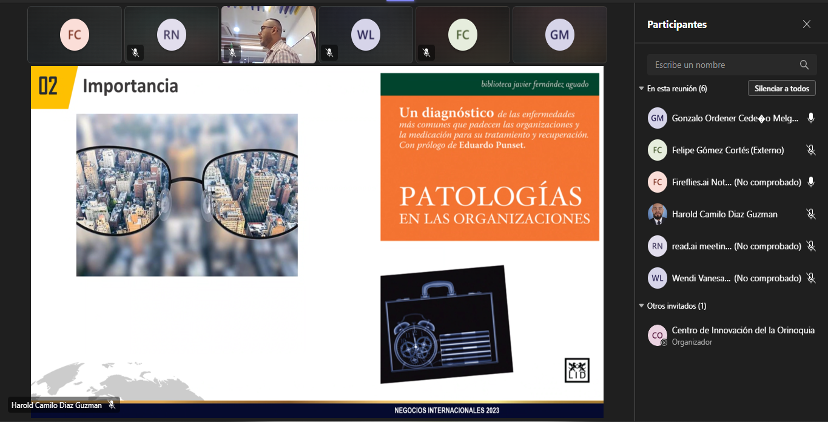
Task: Select Centro de Innovación del la Orinoquia organizer
Action: click(728, 335)
